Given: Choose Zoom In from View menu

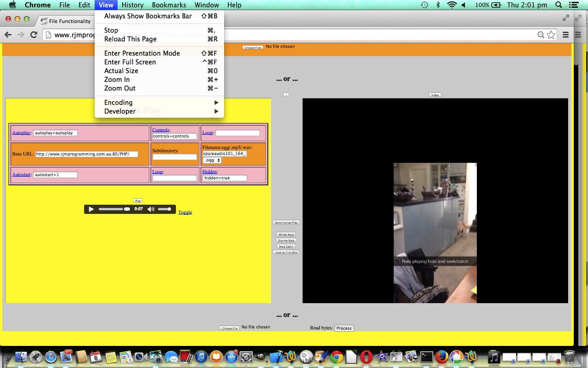Looking at the screenshot, I should tap(117, 80).
